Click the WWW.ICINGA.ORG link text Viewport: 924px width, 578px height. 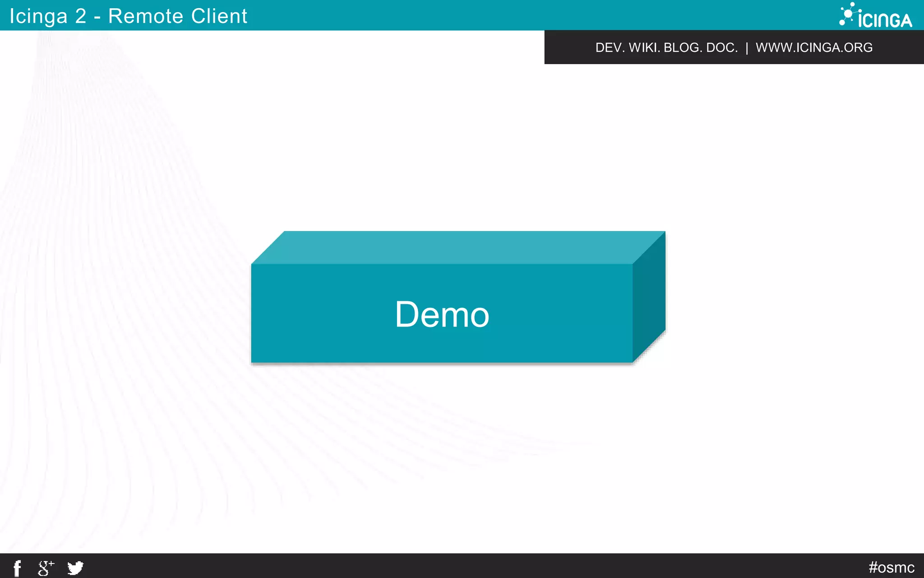point(814,47)
